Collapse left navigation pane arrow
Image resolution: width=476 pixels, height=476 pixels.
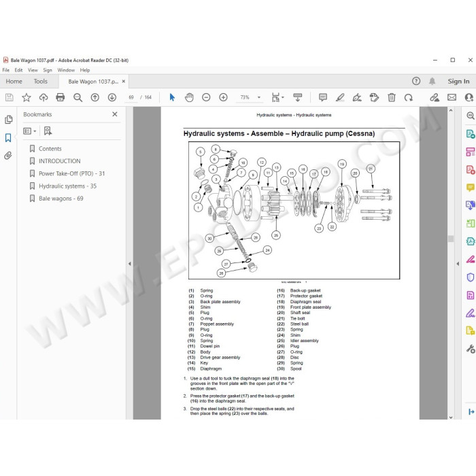click(130, 264)
